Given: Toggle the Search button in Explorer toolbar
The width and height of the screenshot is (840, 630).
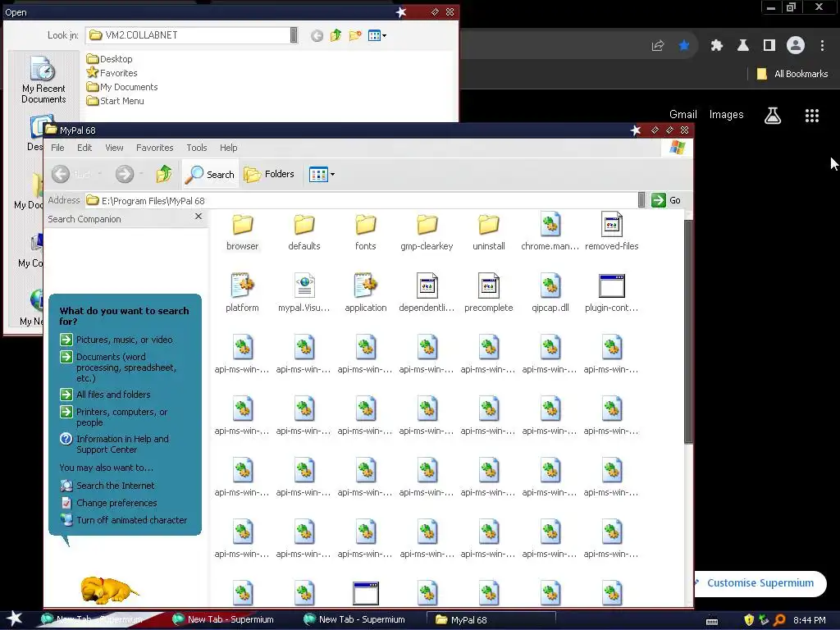Looking at the screenshot, I should click(209, 174).
